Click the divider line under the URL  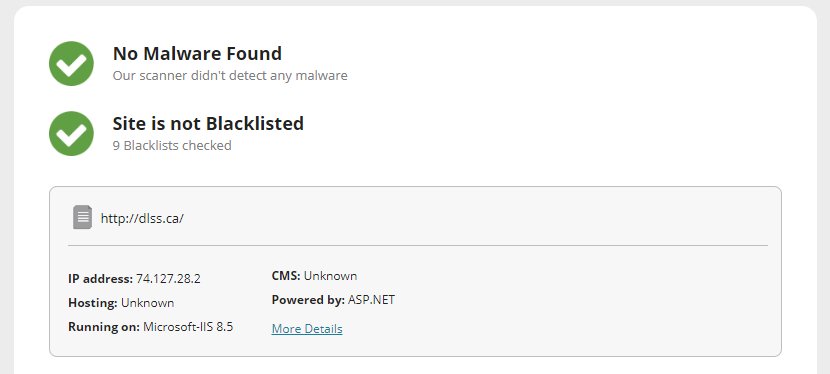coord(418,245)
